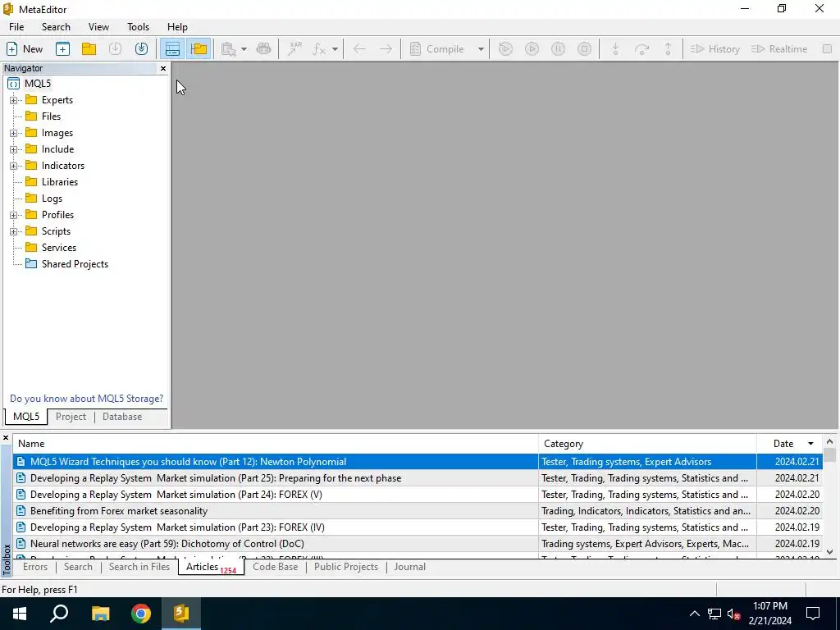Viewport: 840px width, 630px height.
Task: Open file using yellow folder icon
Action: [89, 48]
